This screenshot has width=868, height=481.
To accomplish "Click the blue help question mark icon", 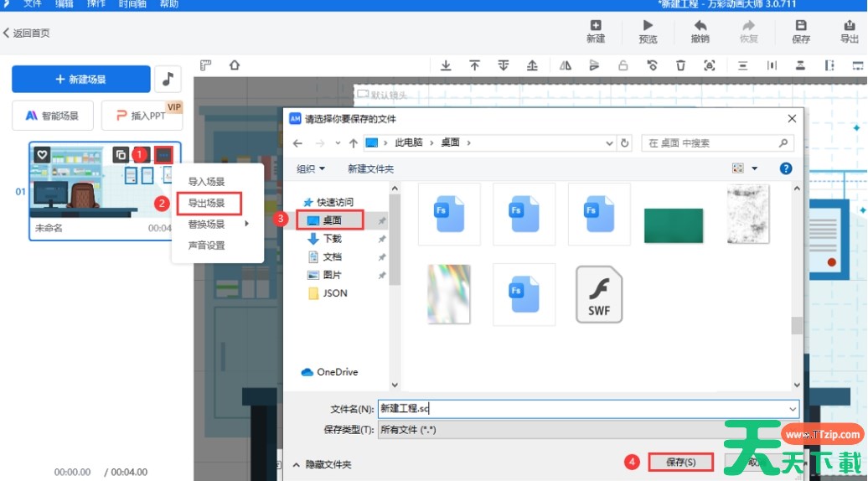I will pyautogui.click(x=786, y=168).
